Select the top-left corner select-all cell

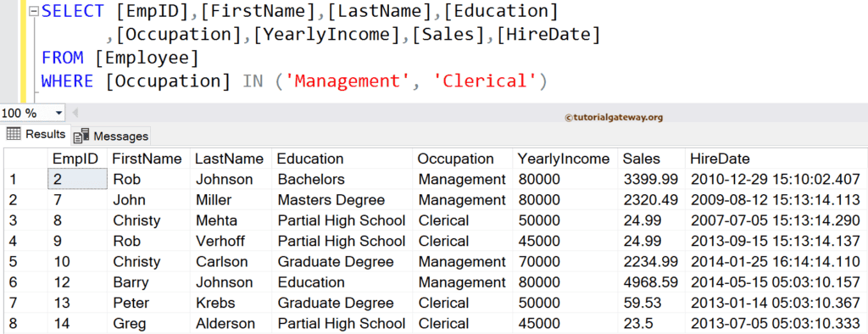click(26, 159)
